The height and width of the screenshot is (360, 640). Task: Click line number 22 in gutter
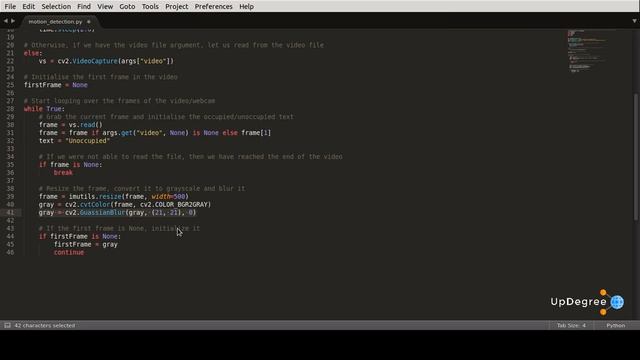coord(10,61)
